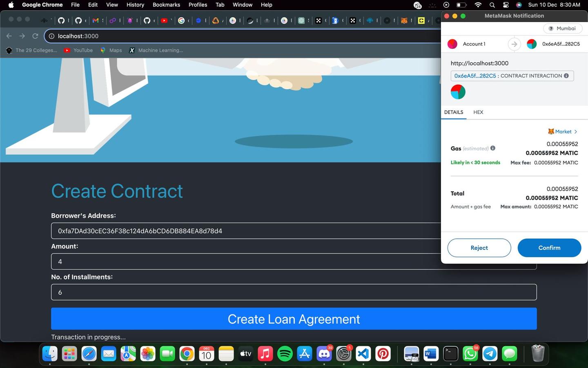588x368 pixels.
Task: Launch Spotify from the Dock
Action: pos(285,354)
